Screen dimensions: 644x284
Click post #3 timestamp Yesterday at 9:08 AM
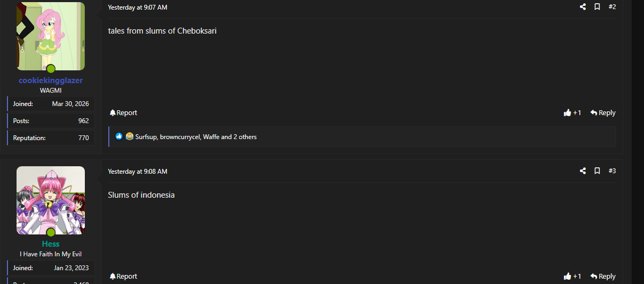pyautogui.click(x=138, y=172)
